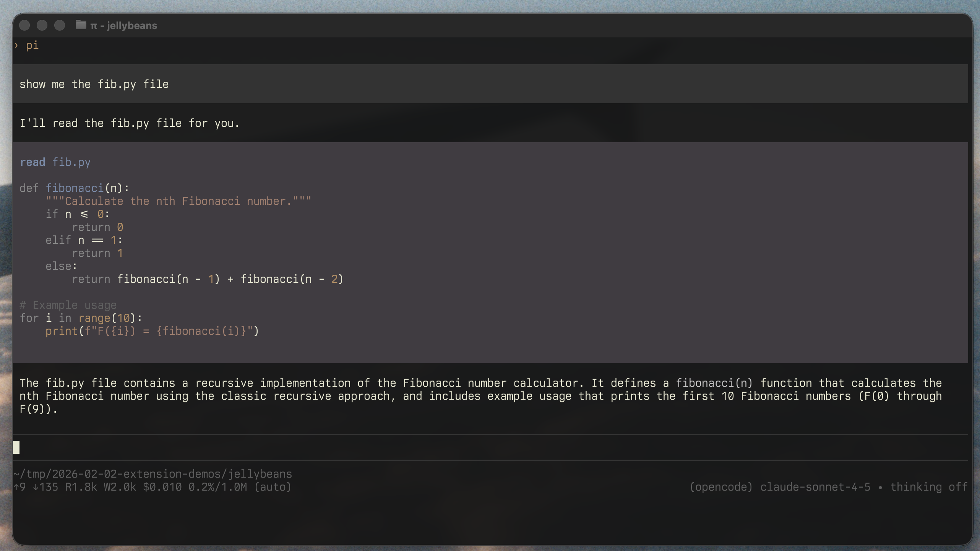
Task: Open the jellybeans directory path link
Action: 153,474
